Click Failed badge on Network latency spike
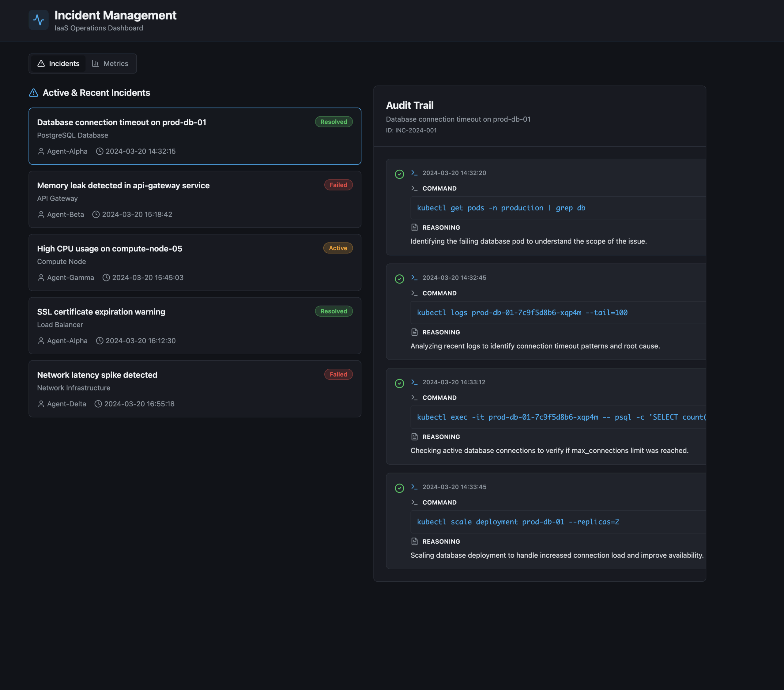The height and width of the screenshot is (690, 784). 338,374
